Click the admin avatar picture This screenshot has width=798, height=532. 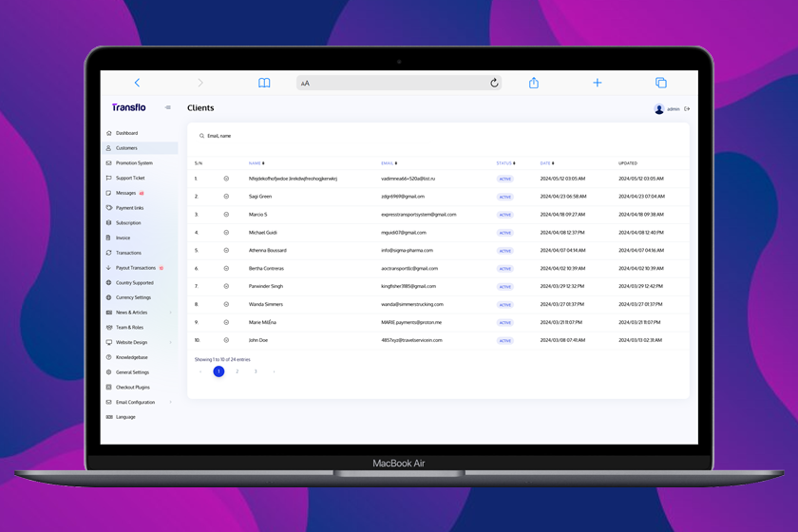[x=658, y=109]
